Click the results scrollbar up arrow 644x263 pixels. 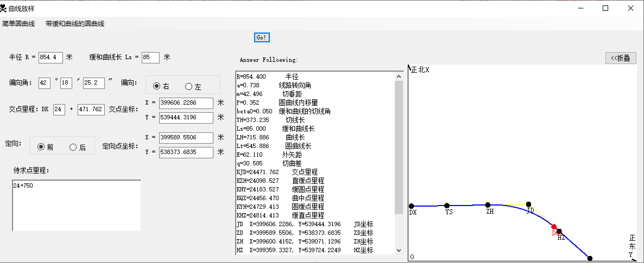pos(399,76)
